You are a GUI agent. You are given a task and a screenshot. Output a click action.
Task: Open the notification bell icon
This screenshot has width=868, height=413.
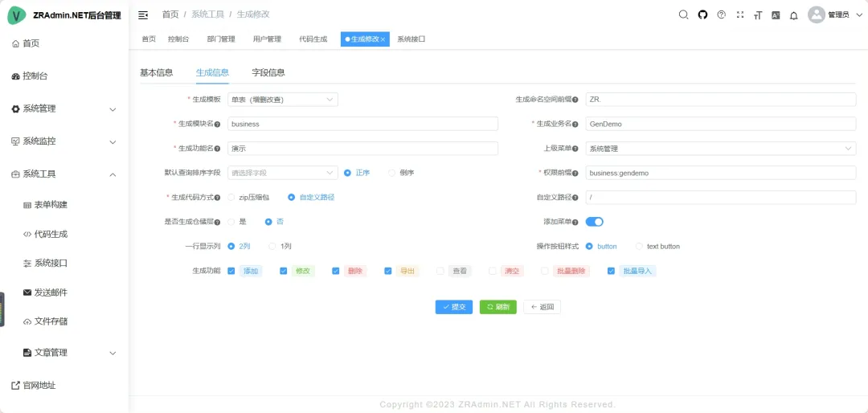794,15
